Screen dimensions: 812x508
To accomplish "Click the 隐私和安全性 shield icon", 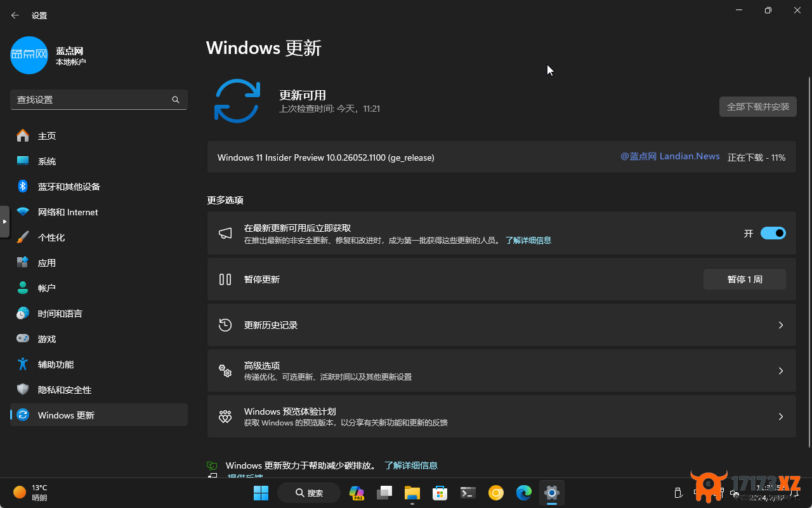I will (x=23, y=390).
